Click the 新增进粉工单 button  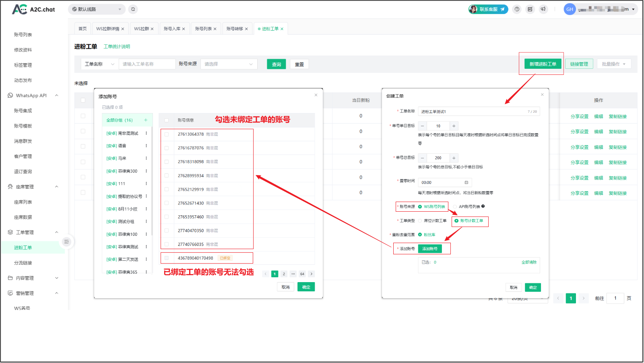(x=543, y=64)
